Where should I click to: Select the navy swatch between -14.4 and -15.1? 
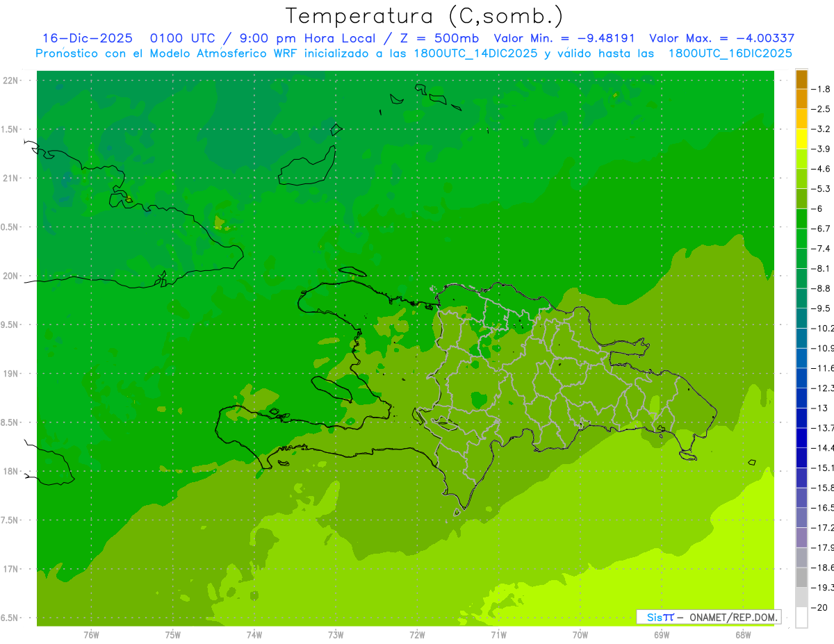pos(801,458)
